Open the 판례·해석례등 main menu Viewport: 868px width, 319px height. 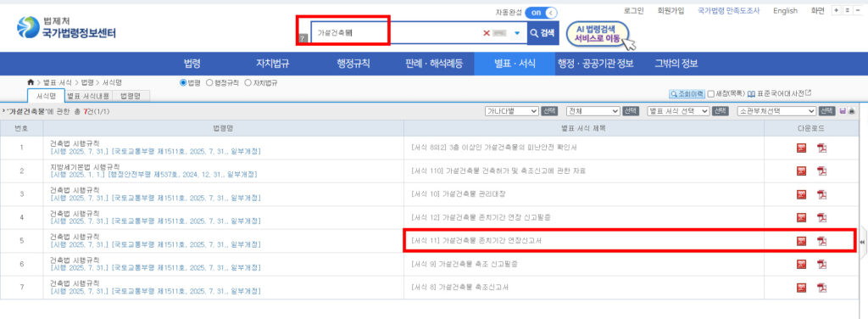(x=434, y=64)
